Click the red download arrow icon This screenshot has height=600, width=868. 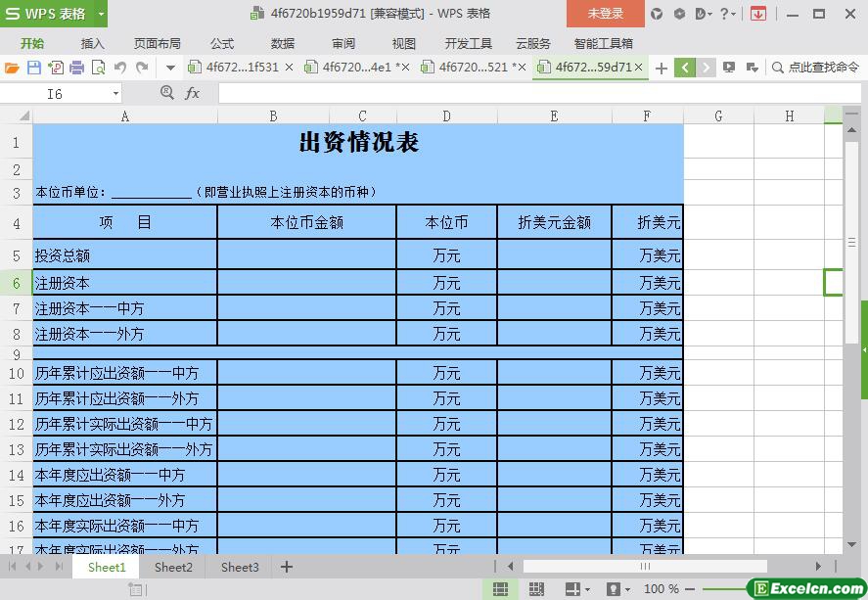pos(757,14)
